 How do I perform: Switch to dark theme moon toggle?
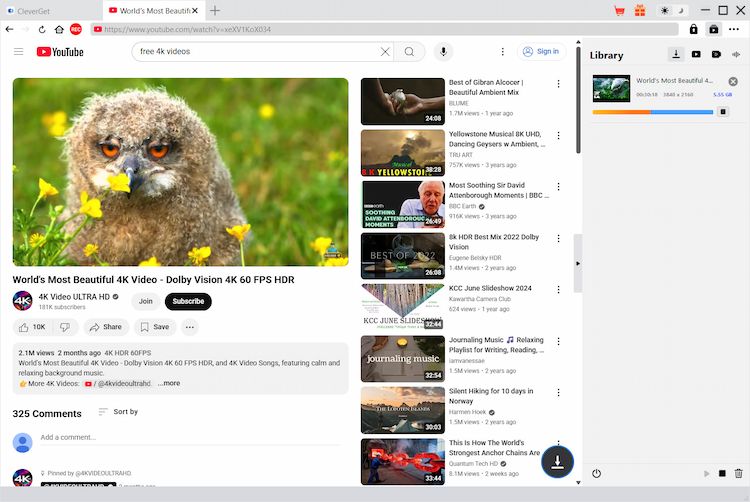pyautogui.click(x=680, y=10)
